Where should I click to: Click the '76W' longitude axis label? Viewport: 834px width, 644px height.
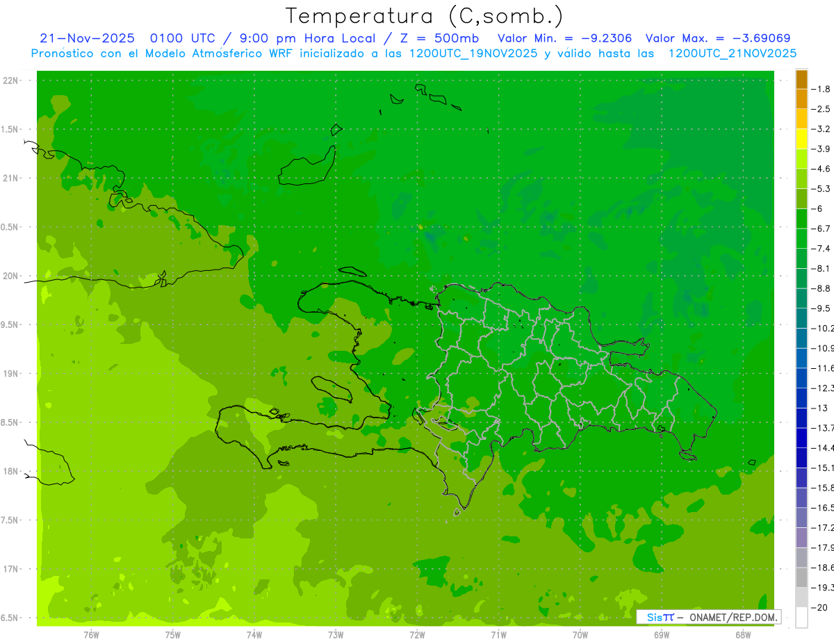91,636
